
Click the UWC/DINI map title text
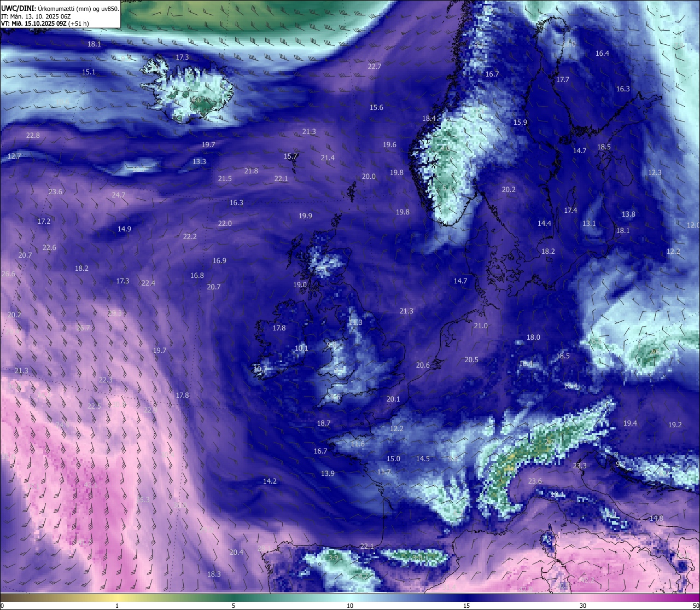coord(60,8)
